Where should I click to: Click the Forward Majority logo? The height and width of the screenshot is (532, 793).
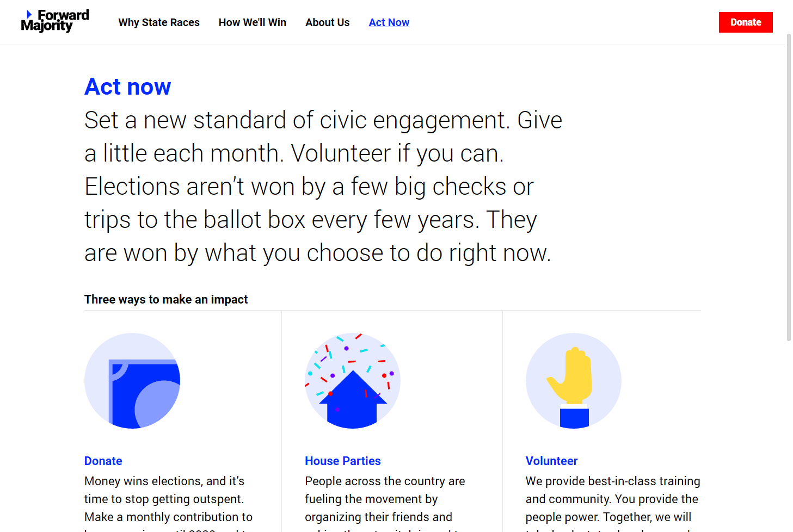coord(55,21)
